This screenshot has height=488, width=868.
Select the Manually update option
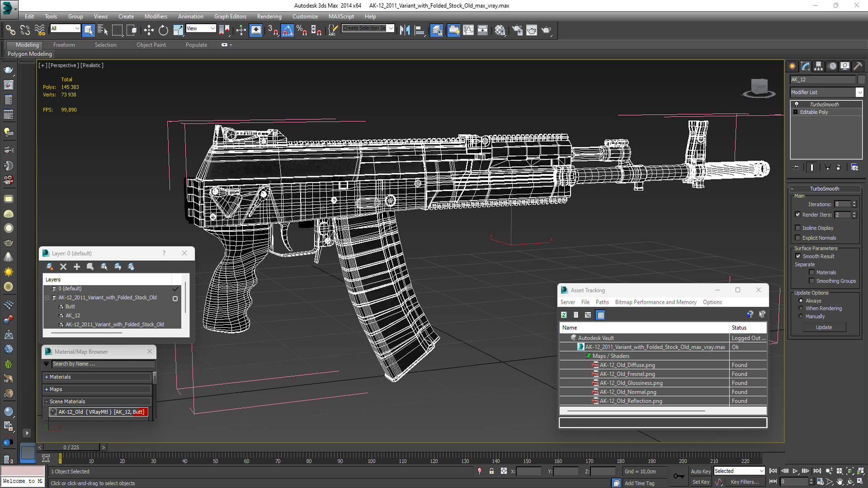(801, 316)
